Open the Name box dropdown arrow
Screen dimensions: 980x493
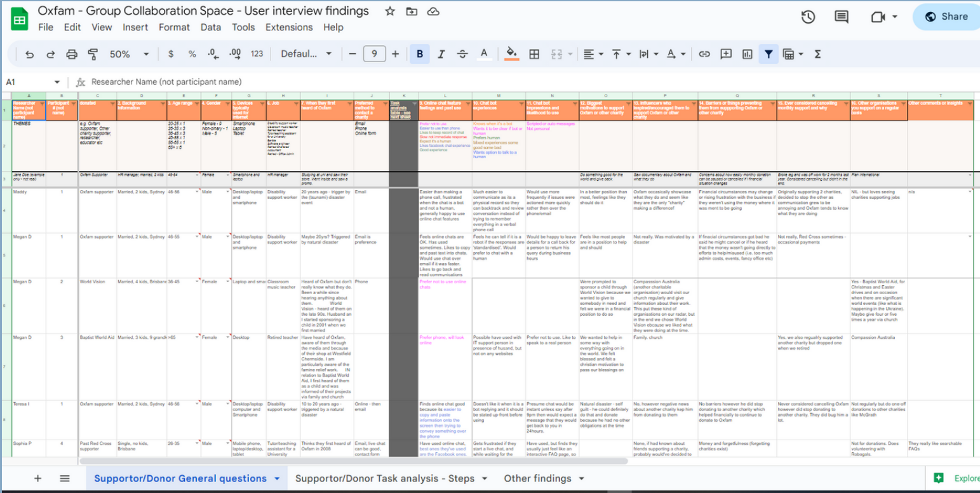(x=57, y=82)
